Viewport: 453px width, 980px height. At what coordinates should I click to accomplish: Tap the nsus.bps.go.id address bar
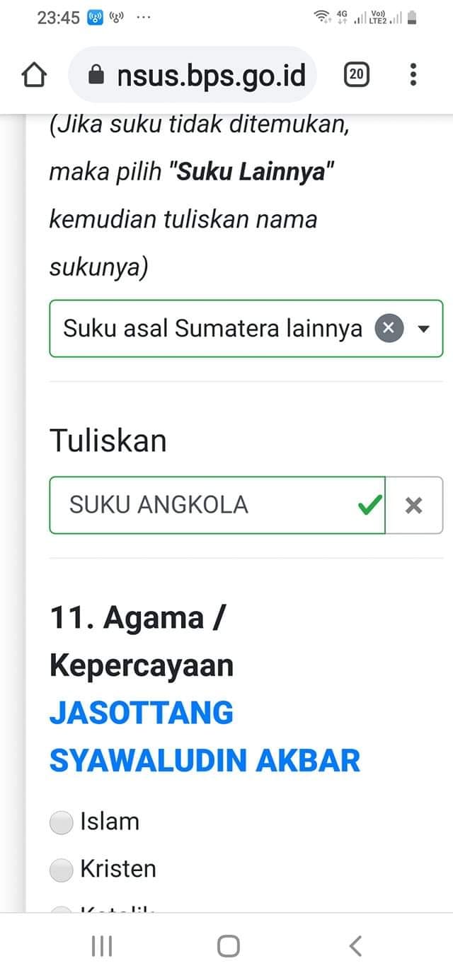(193, 75)
